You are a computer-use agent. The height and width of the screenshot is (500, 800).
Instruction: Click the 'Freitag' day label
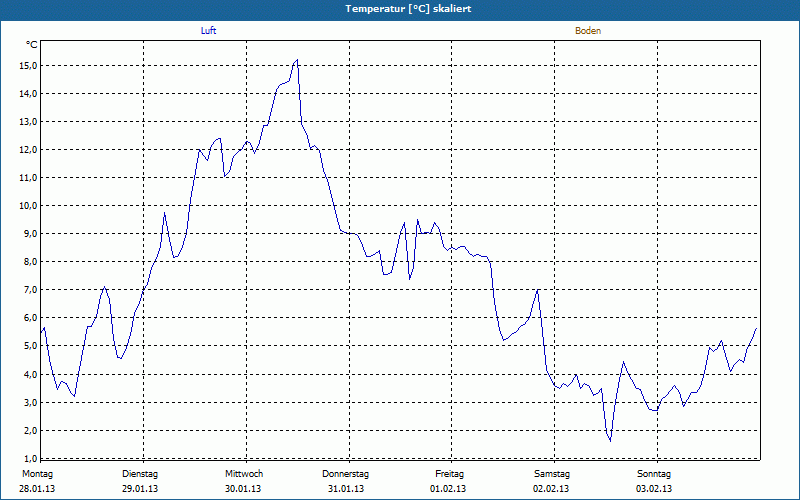point(449,474)
